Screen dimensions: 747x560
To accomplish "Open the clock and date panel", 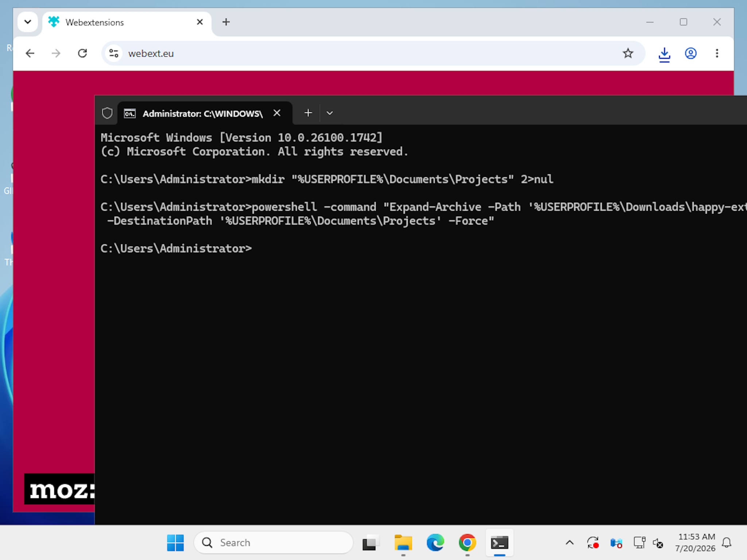I will (x=695, y=542).
